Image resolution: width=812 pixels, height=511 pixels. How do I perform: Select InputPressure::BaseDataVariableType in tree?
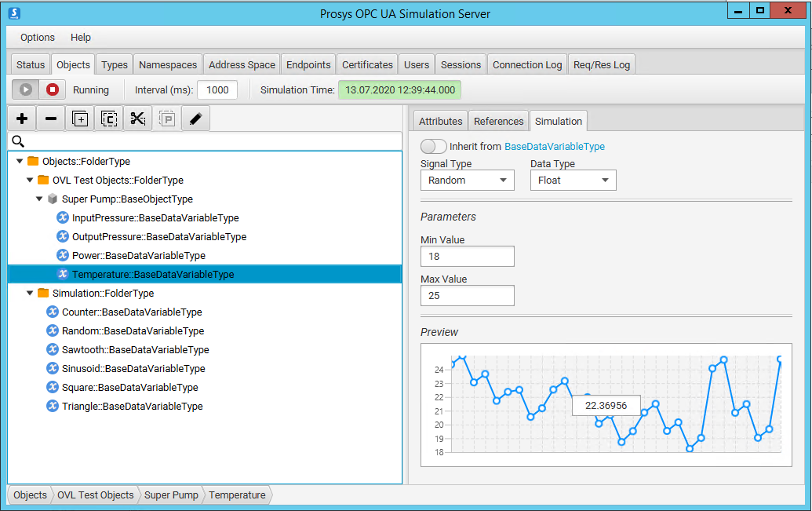click(x=155, y=217)
